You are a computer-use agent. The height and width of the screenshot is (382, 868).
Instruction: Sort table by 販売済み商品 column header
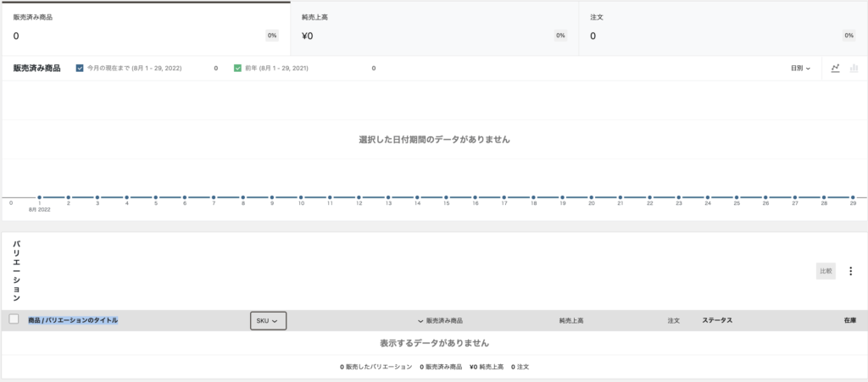[x=444, y=321]
